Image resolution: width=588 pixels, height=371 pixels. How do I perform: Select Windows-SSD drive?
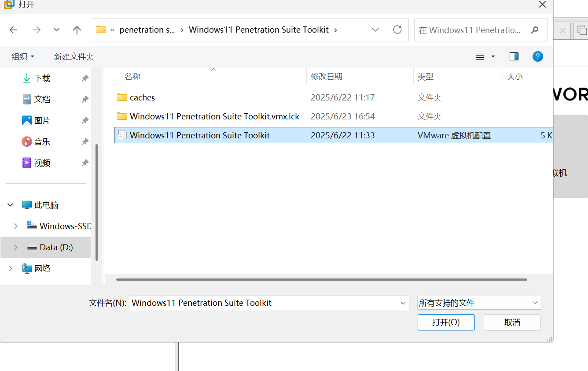coord(59,226)
